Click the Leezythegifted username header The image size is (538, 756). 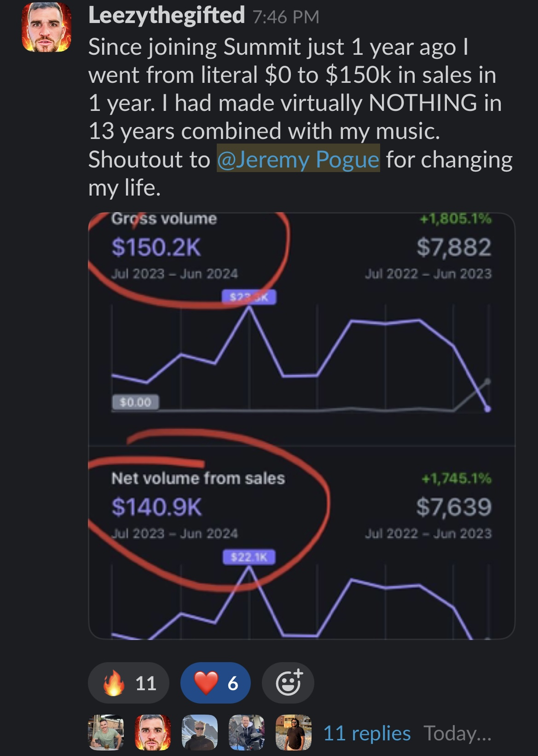[x=166, y=16]
